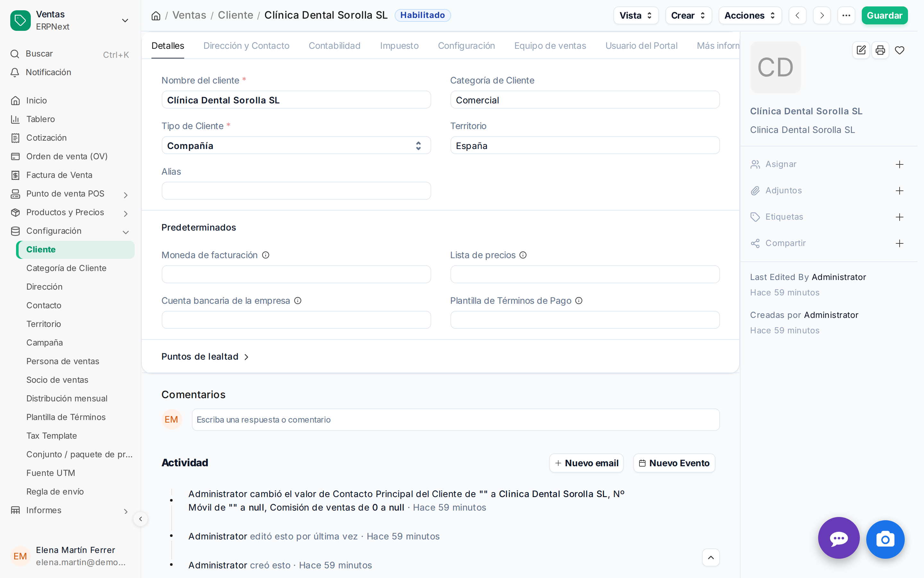Open Tipo de Cliente select box
This screenshot has height=578, width=924.
pos(296,145)
